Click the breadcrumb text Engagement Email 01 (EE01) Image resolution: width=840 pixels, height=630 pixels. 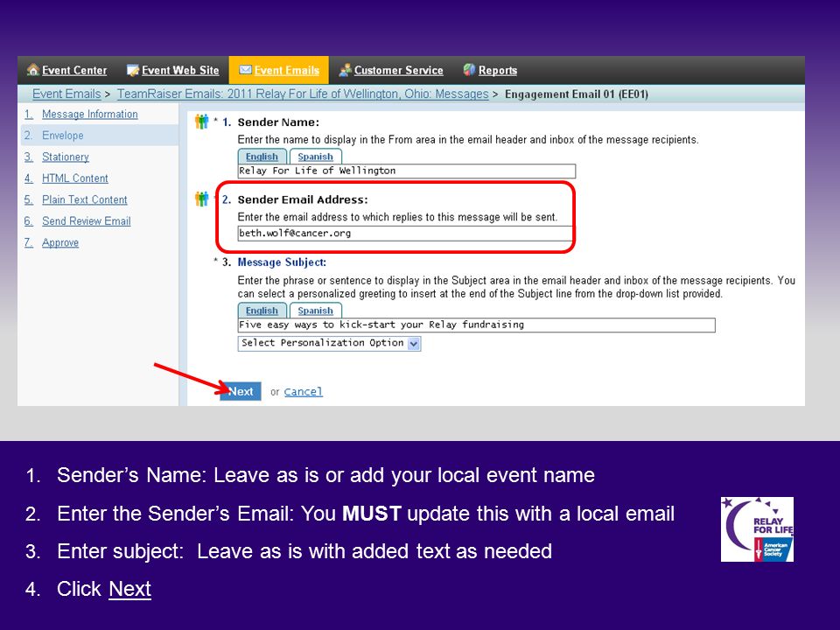point(577,94)
